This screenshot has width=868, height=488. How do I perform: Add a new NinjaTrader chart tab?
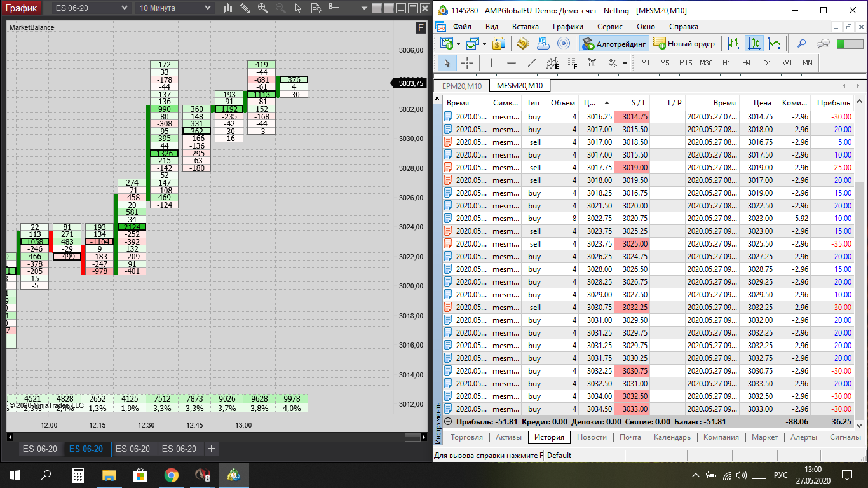tap(212, 449)
